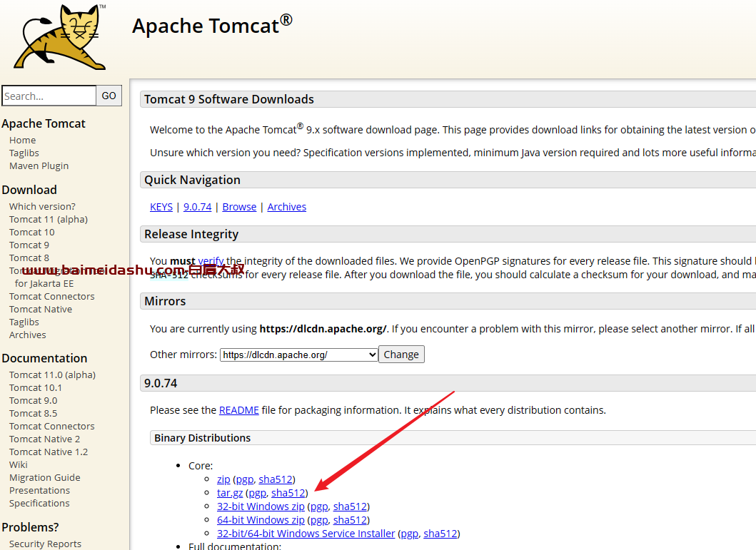Open Tomcat Native 1.2 documentation
Image resolution: width=756 pixels, height=550 pixels.
49,452
